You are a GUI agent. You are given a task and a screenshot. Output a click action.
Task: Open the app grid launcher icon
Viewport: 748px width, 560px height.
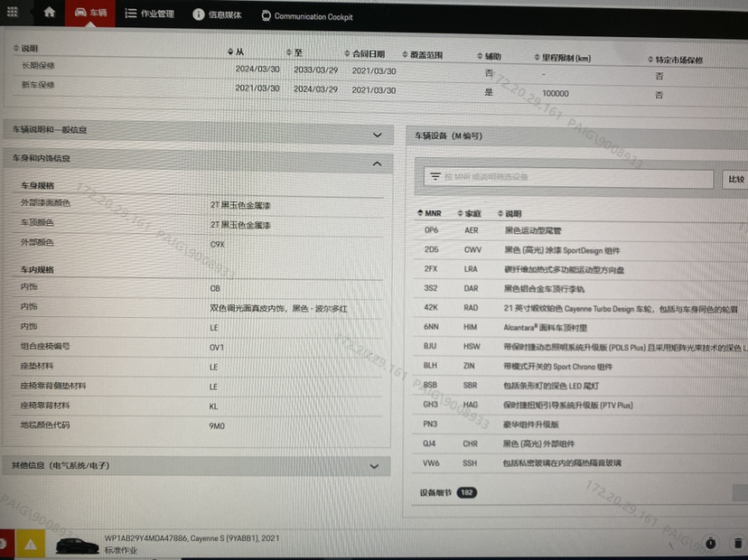(13, 12)
